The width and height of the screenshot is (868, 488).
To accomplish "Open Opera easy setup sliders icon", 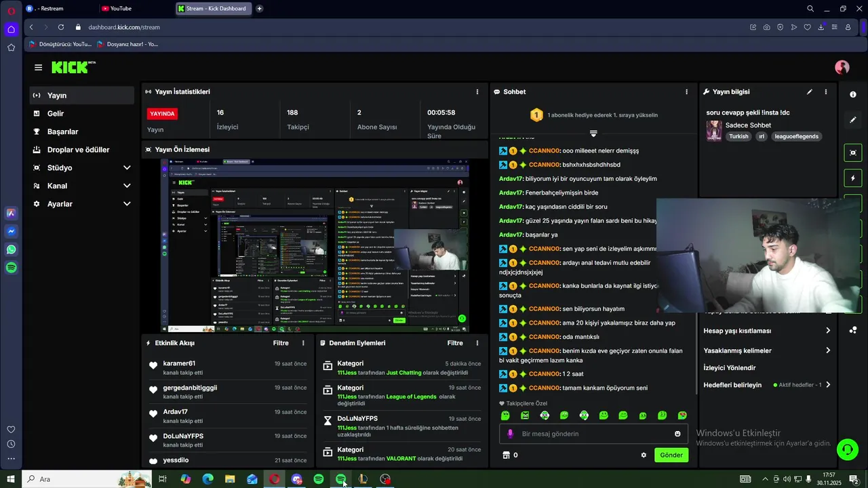I will pyautogui.click(x=834, y=27).
